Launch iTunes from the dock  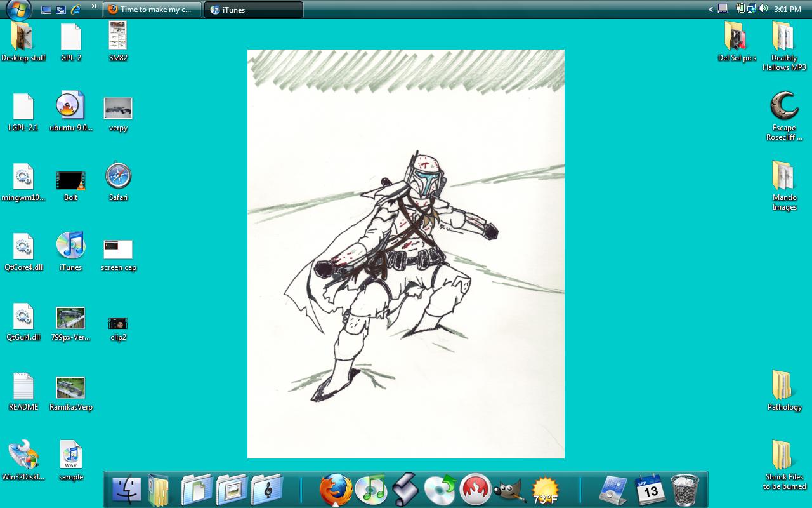click(x=370, y=490)
